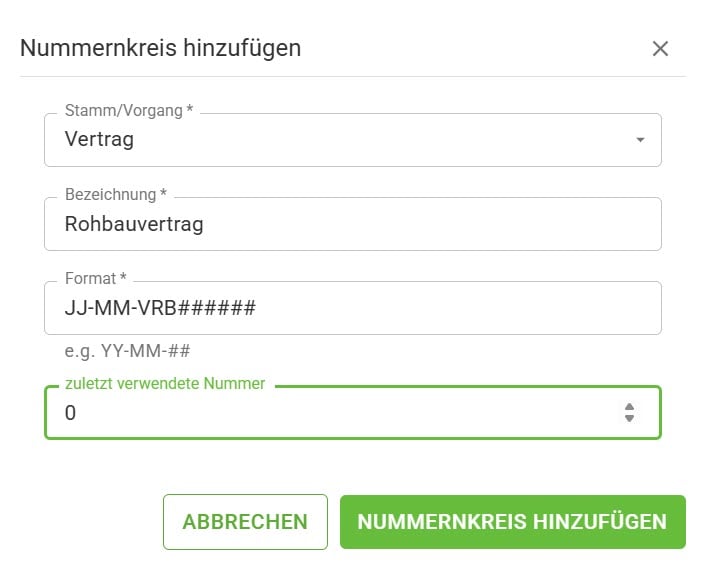
Task: Click the Format field label
Action: point(96,278)
